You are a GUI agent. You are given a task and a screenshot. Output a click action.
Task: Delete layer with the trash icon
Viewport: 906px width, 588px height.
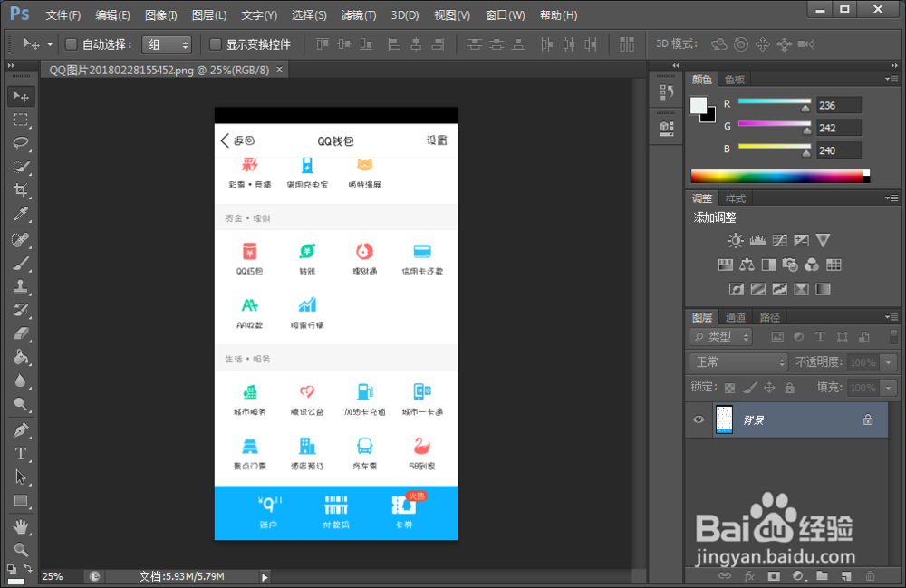coord(870,576)
